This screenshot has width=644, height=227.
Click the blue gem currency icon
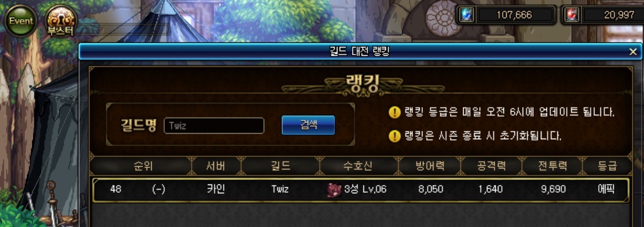(x=467, y=15)
